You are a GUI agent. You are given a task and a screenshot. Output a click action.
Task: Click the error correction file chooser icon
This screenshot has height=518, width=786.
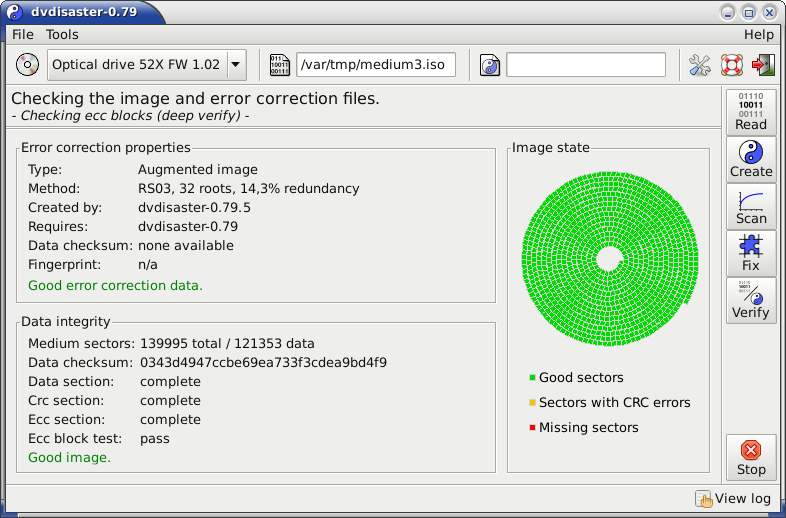tap(490, 65)
